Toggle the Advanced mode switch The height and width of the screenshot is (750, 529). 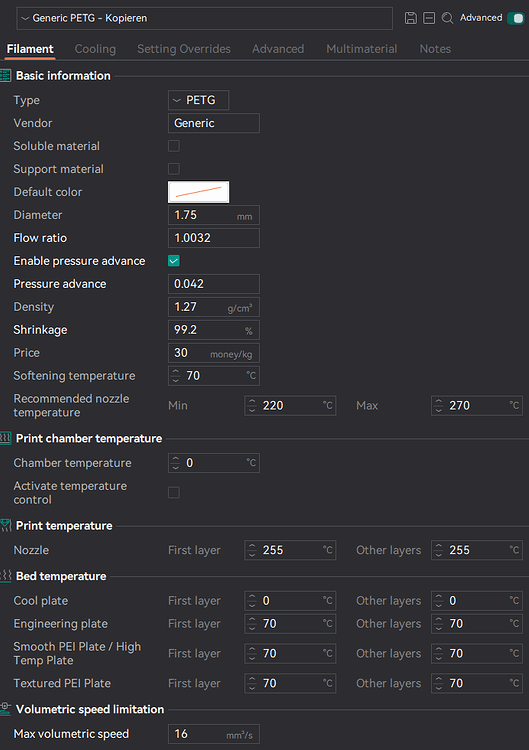(x=516, y=18)
